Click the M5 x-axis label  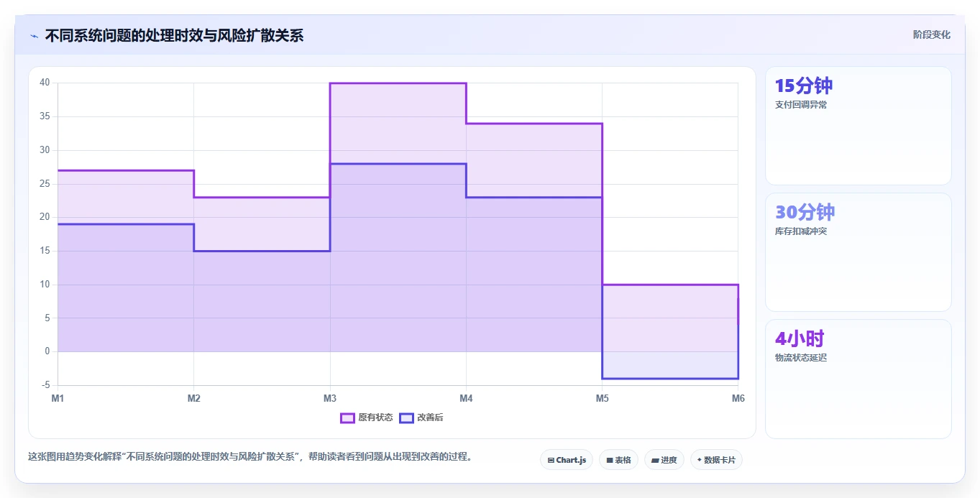[x=602, y=397]
